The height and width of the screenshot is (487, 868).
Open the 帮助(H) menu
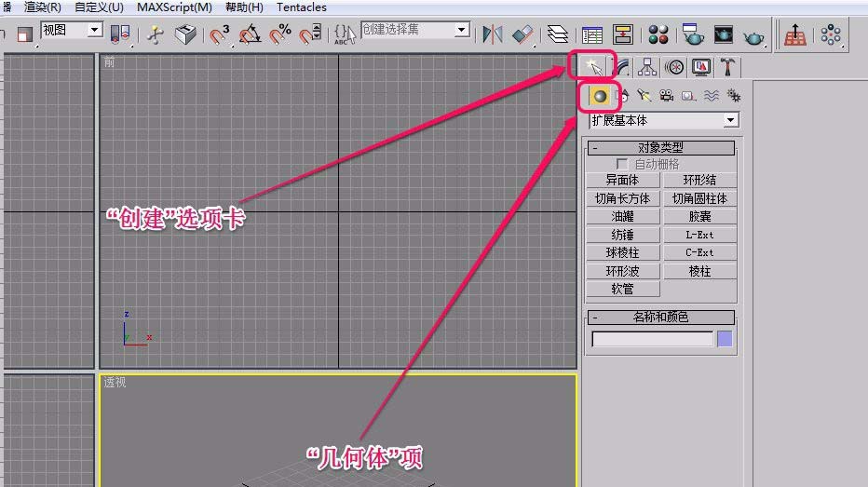[244, 7]
